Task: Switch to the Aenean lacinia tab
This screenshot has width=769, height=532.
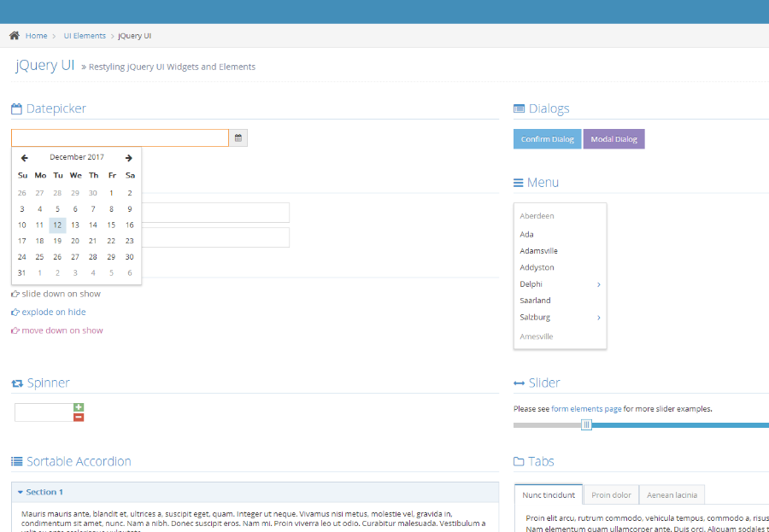Action: point(672,494)
